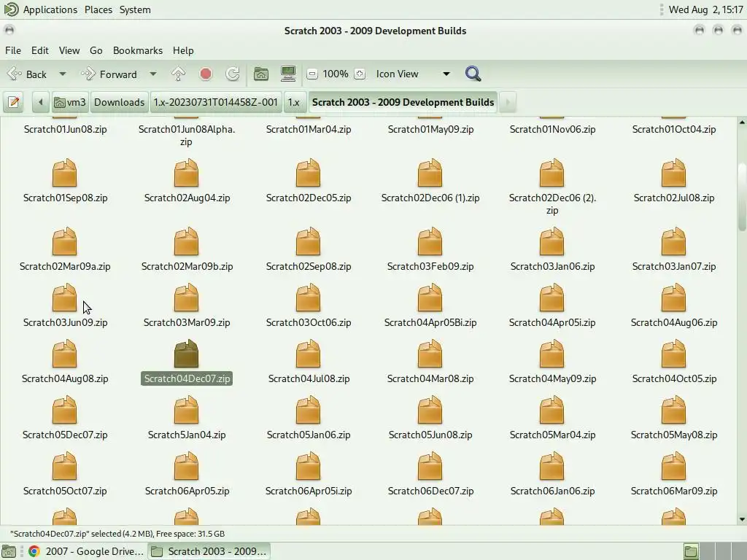Image resolution: width=747 pixels, height=560 pixels.
Task: Click the Back button
Action: point(28,74)
